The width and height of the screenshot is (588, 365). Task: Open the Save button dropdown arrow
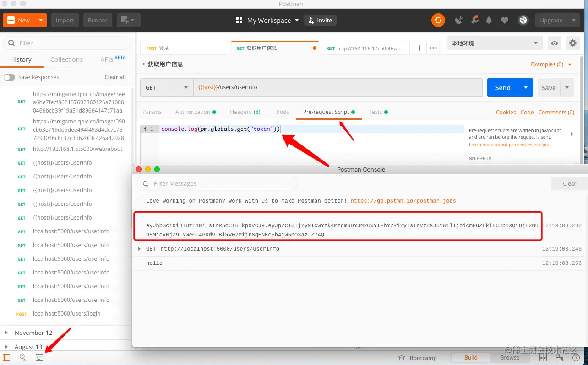[x=567, y=87]
